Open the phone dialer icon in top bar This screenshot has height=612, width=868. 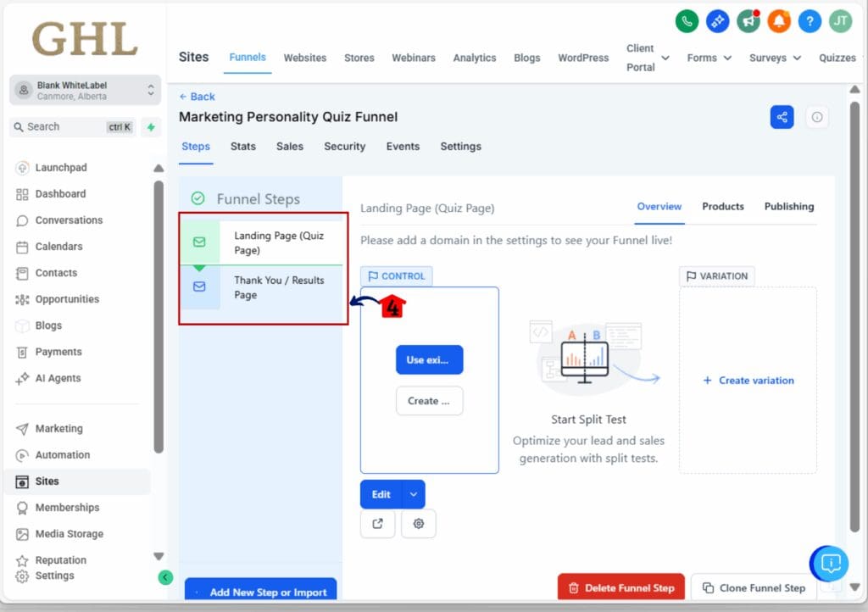[x=687, y=21]
